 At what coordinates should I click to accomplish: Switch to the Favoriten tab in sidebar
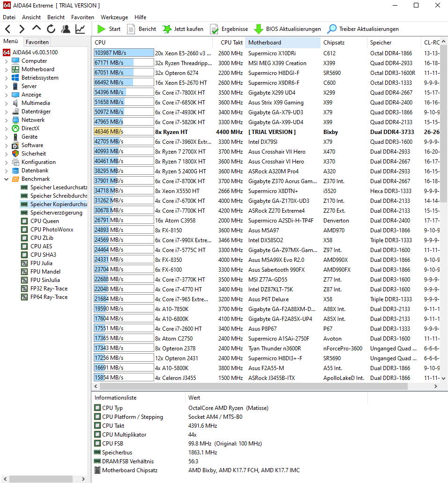point(37,42)
